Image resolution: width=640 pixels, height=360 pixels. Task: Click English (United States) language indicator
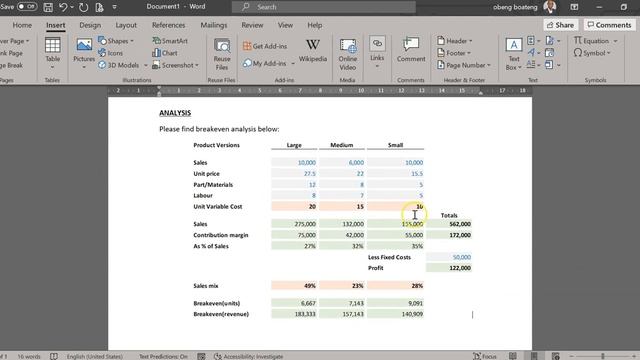95,356
